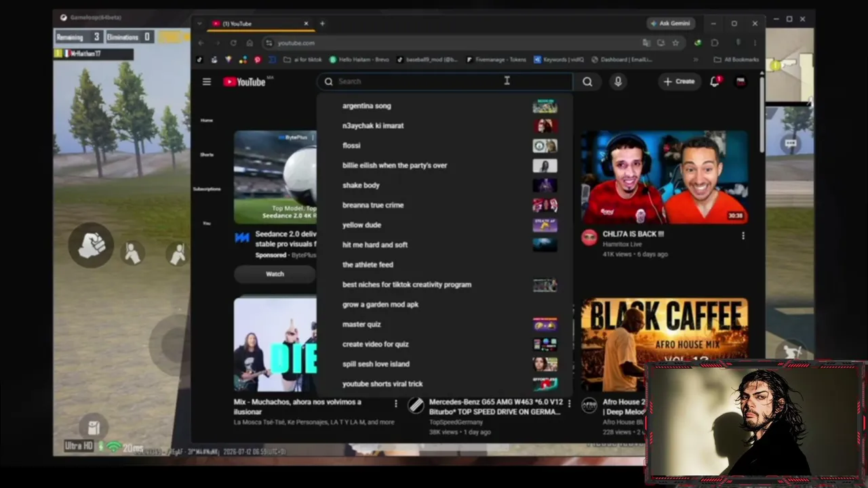
Task: Open the You section in YouTube sidebar
Action: click(x=207, y=223)
